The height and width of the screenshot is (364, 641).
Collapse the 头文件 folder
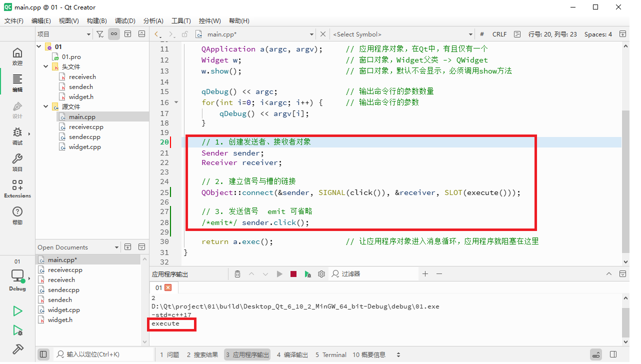[x=46, y=66]
